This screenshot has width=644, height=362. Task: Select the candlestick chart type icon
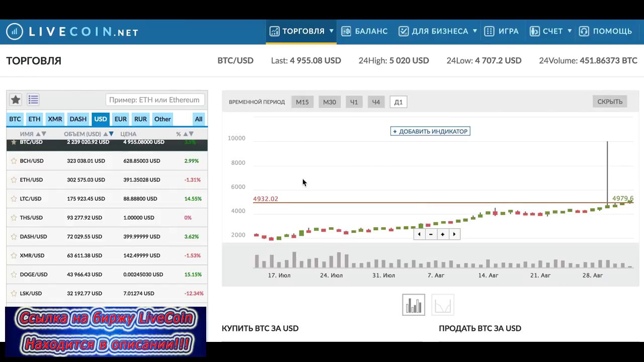click(x=414, y=305)
